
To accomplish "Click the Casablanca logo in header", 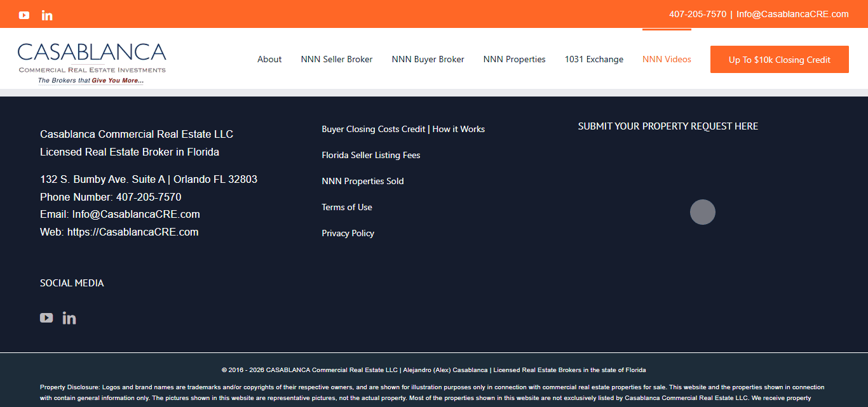I will (92, 63).
